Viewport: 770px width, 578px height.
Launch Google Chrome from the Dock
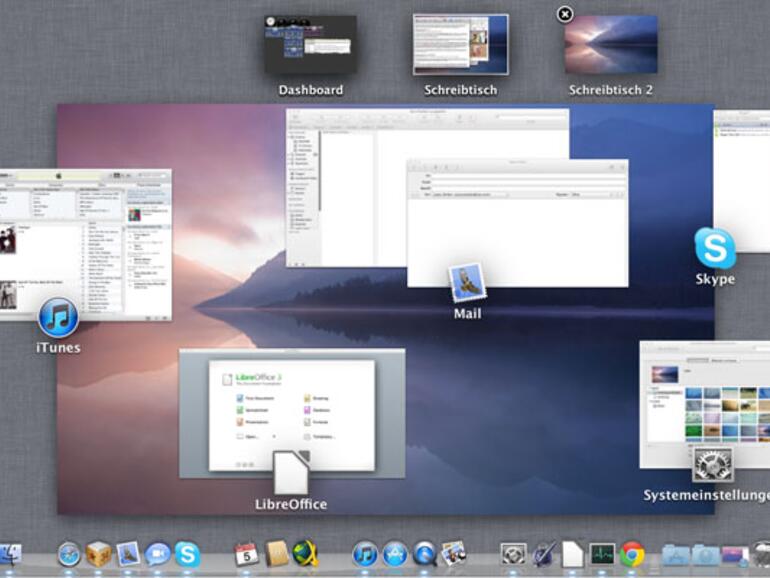coord(631,555)
